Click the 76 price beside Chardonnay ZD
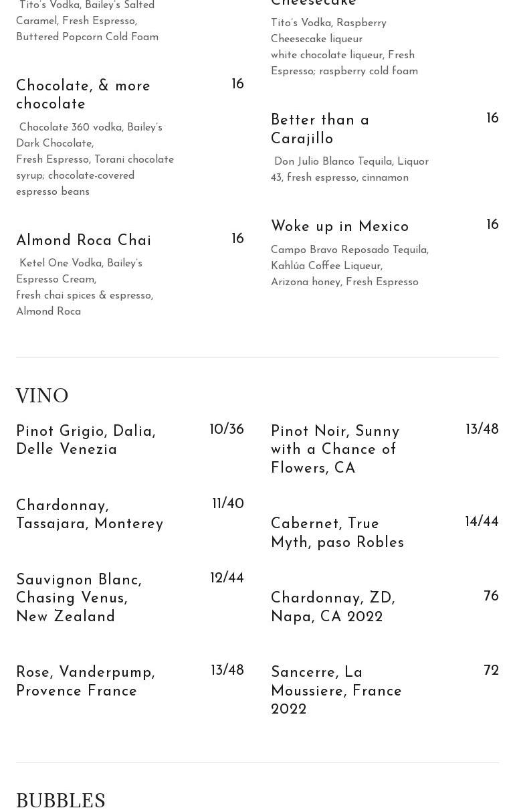 tap(491, 596)
